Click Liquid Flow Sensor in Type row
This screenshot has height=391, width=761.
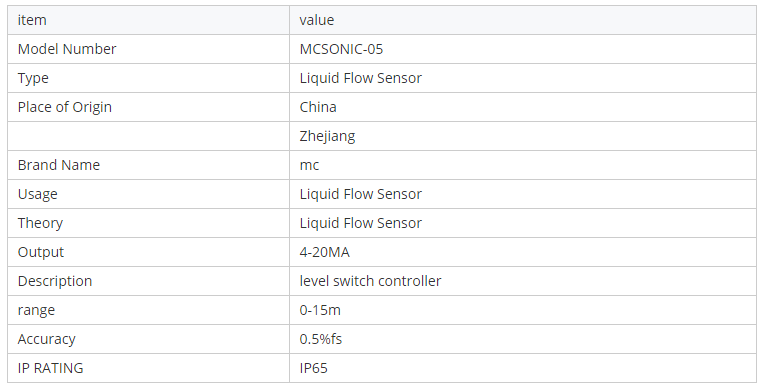point(361,78)
